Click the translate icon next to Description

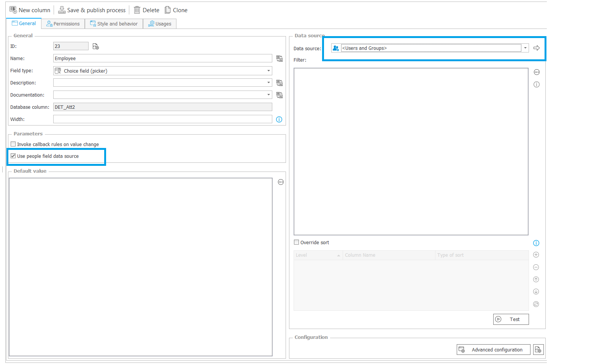(280, 83)
